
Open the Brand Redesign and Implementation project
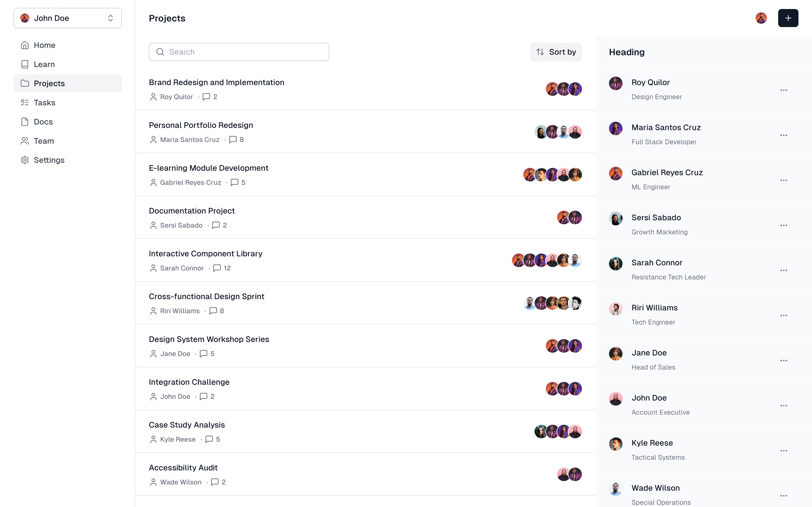217,83
